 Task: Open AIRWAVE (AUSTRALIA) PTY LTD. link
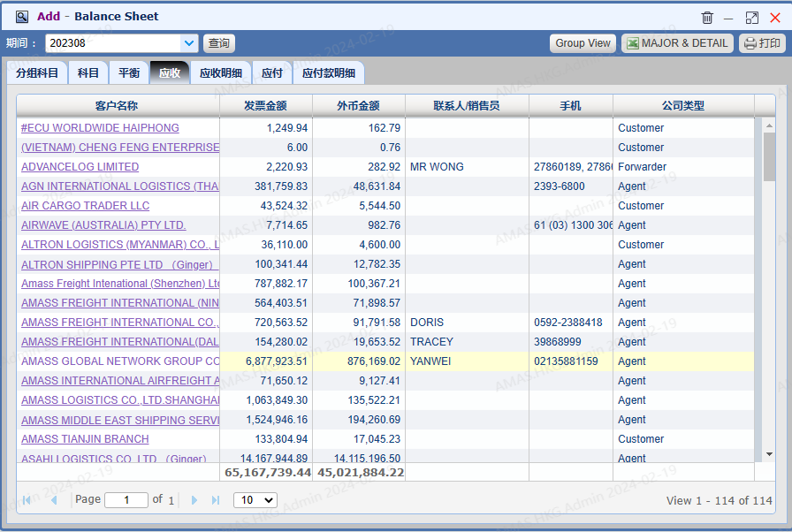tap(103, 225)
